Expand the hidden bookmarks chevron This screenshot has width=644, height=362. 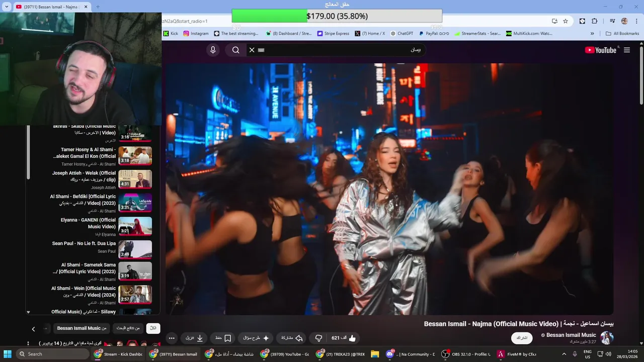point(592,34)
